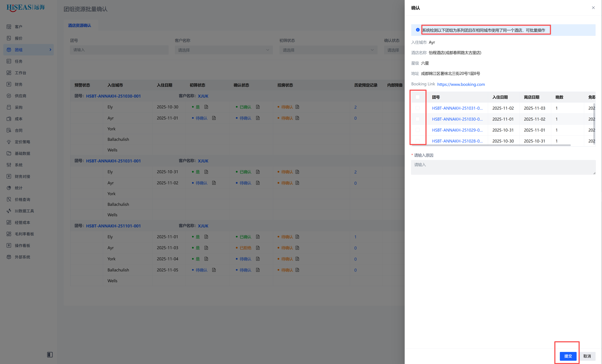Open the 报价 sidebar icon
The height and width of the screenshot is (364, 602).
click(x=9, y=38)
